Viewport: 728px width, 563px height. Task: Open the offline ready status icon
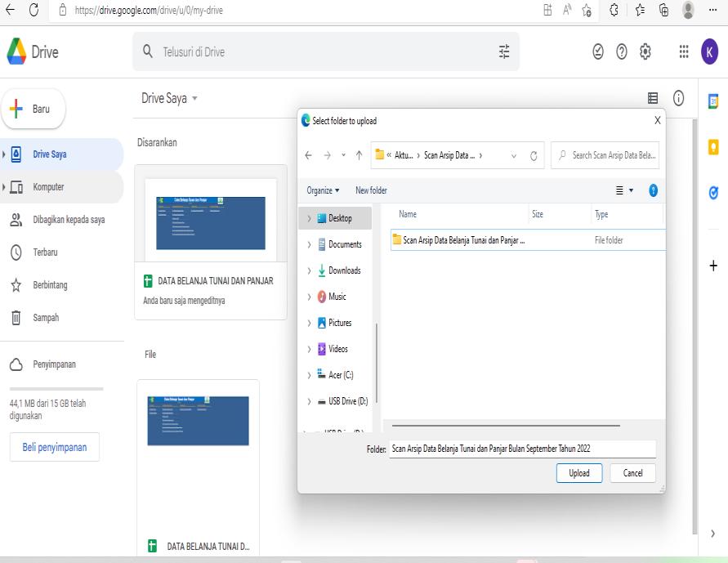(598, 51)
